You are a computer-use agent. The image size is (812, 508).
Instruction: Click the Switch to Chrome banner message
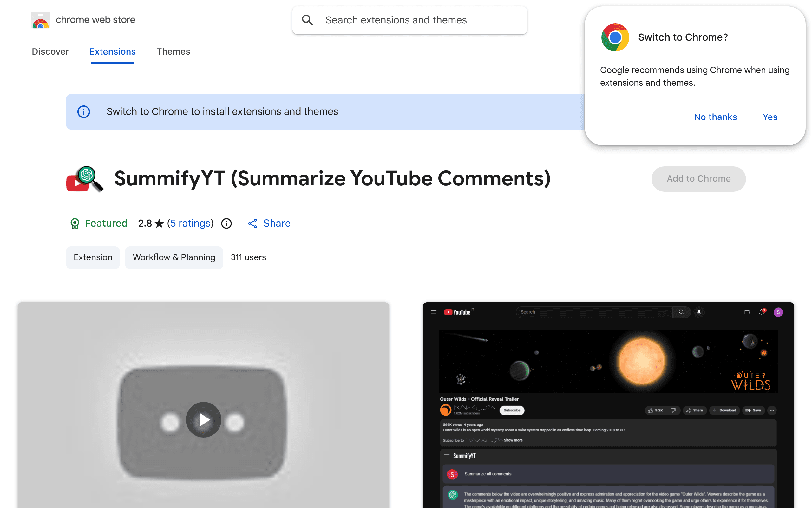point(222,111)
